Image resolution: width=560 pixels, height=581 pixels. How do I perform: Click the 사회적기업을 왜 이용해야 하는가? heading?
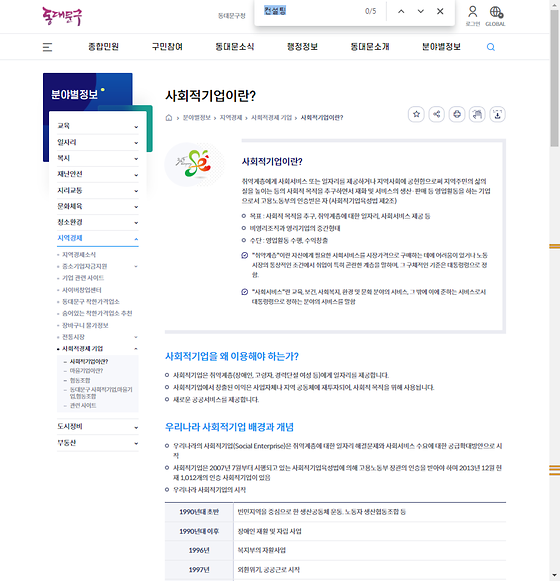coord(232,356)
